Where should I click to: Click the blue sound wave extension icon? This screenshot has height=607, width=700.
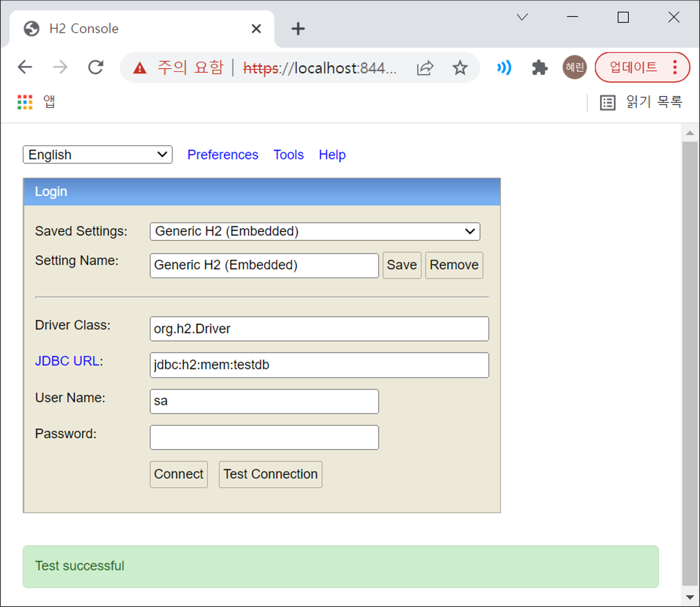point(504,68)
